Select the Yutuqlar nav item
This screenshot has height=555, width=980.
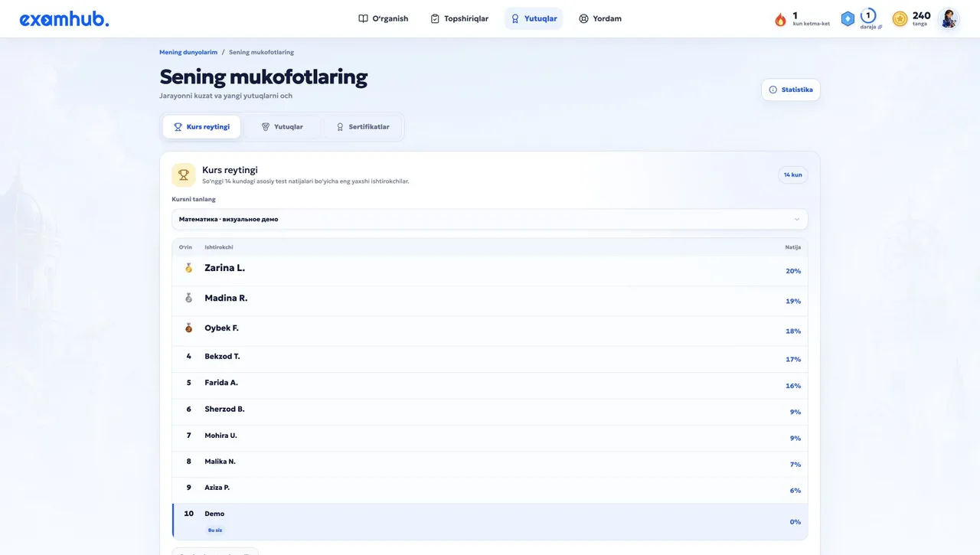pyautogui.click(x=534, y=18)
